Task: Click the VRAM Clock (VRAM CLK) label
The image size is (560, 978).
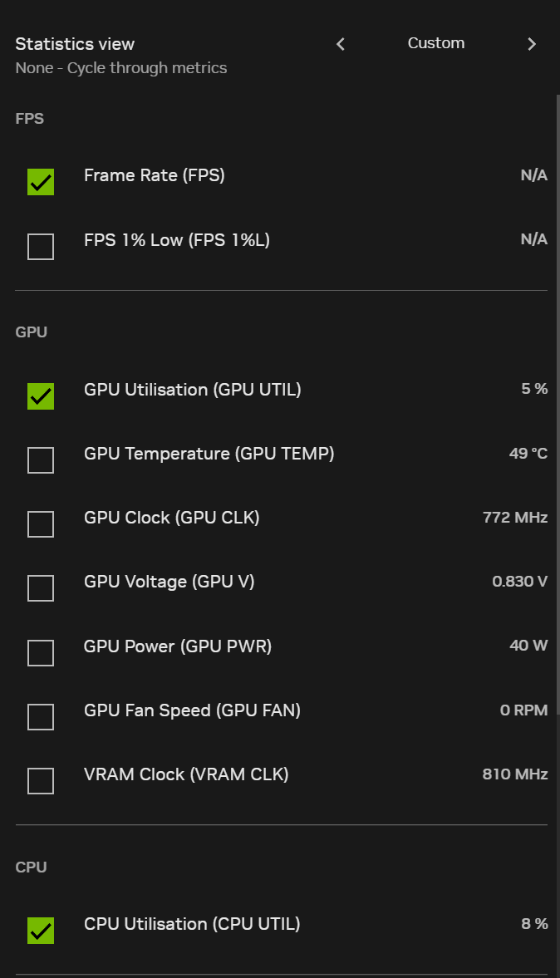Action: [186, 774]
